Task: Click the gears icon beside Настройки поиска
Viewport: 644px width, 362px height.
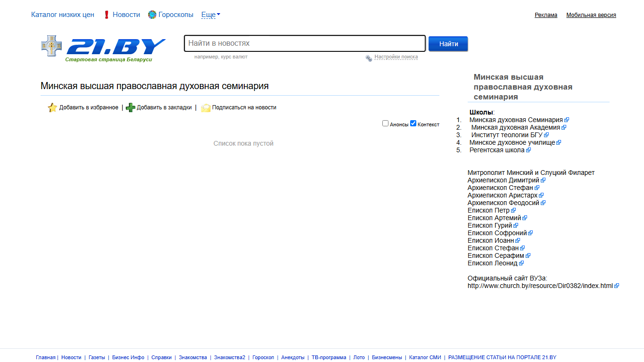Action: [369, 58]
